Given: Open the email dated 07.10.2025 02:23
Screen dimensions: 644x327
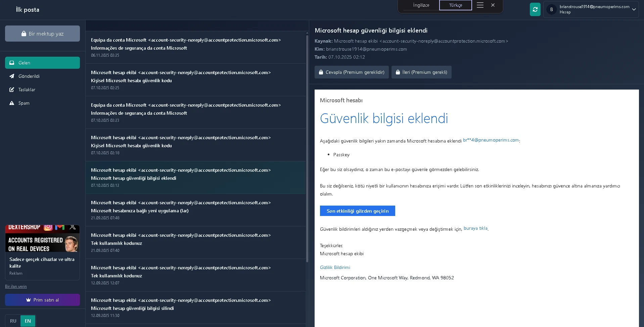Looking at the screenshot, I should pyautogui.click(x=196, y=112).
